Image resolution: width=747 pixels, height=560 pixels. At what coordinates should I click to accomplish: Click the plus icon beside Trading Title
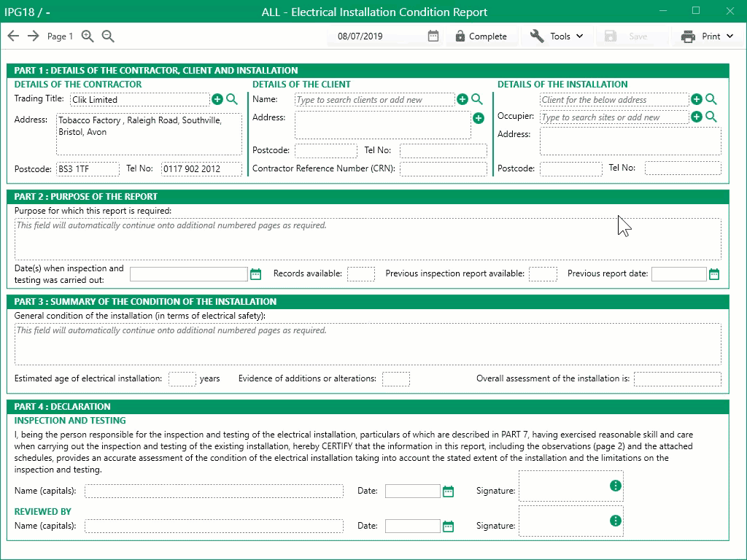(217, 98)
